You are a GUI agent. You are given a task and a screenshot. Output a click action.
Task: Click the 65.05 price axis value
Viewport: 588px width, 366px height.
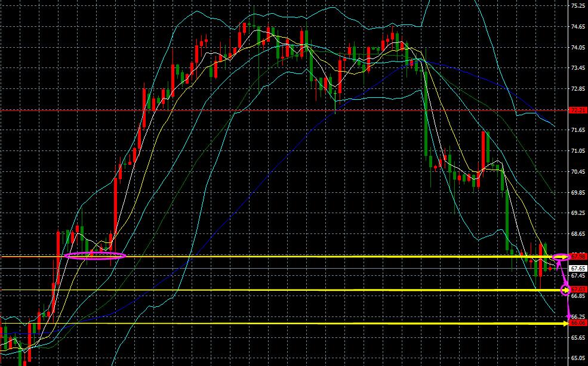tap(578, 358)
